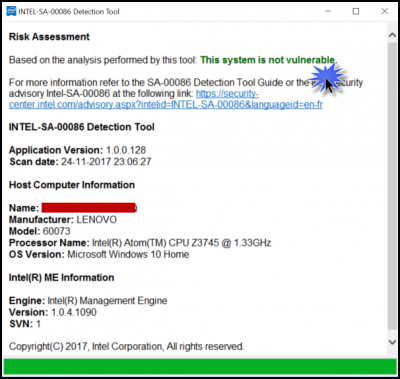Click the 'INTEL-SA-00086 Detection Tool' heading
This screenshot has width=400, height=379.
(82, 127)
